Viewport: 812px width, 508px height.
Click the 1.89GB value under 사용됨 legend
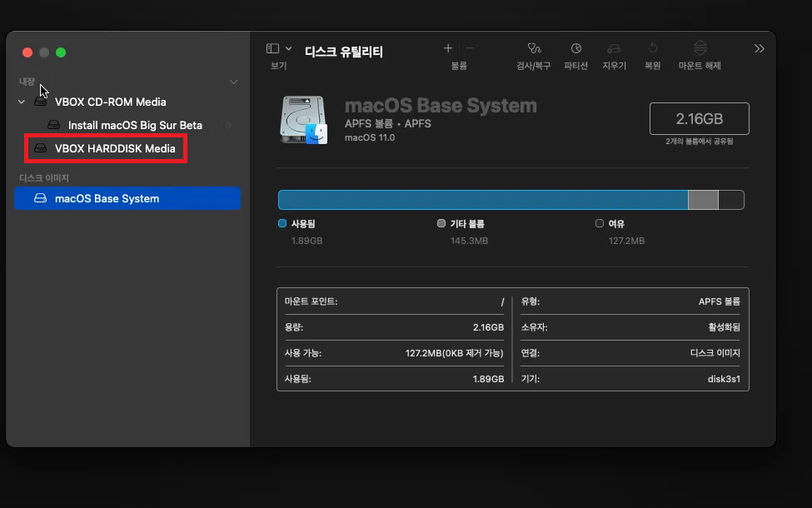(x=306, y=241)
